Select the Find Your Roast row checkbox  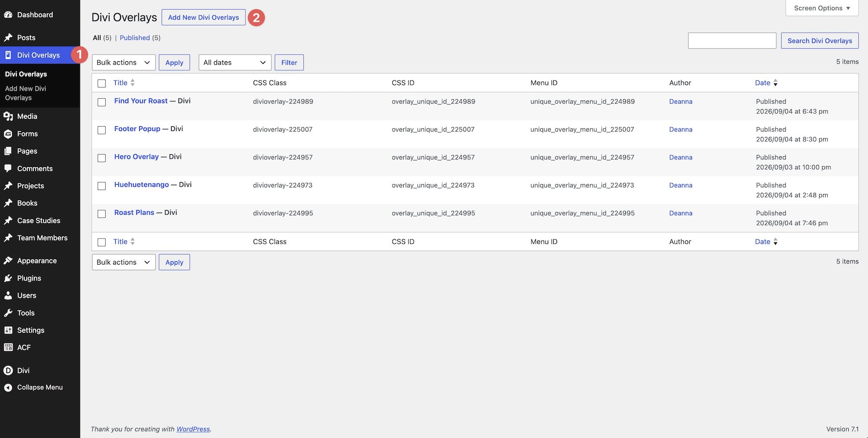[102, 102]
